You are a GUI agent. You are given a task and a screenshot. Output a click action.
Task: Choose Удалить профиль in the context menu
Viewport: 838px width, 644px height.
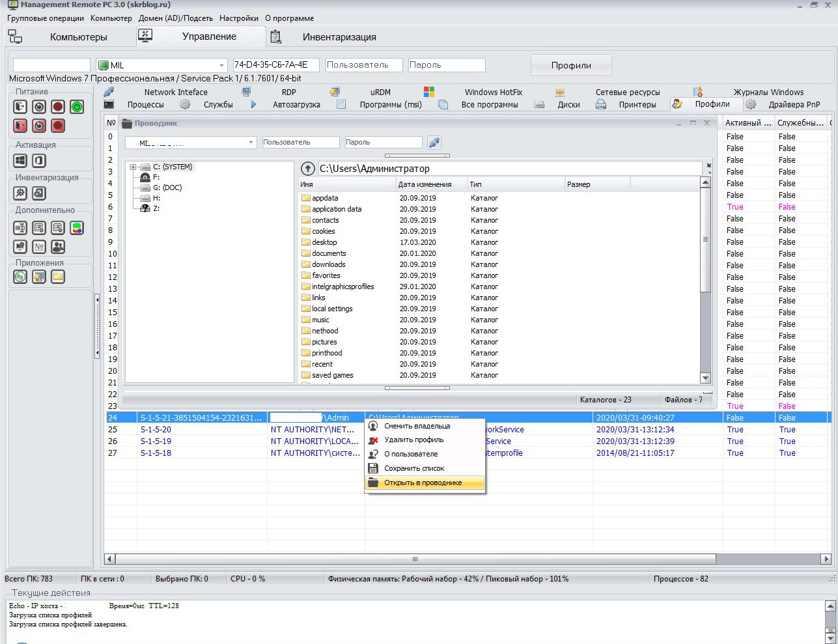pyautogui.click(x=425, y=440)
